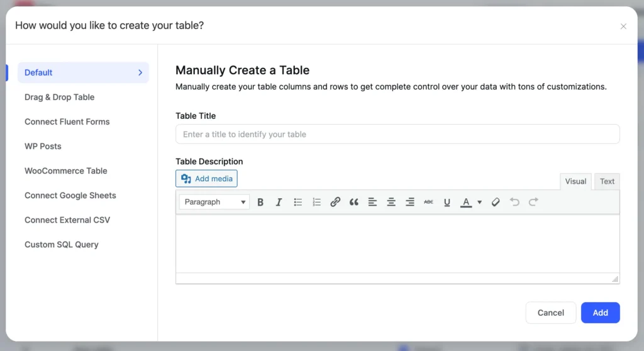
Task: Choose WooCommerce Table
Action: [x=65, y=170]
